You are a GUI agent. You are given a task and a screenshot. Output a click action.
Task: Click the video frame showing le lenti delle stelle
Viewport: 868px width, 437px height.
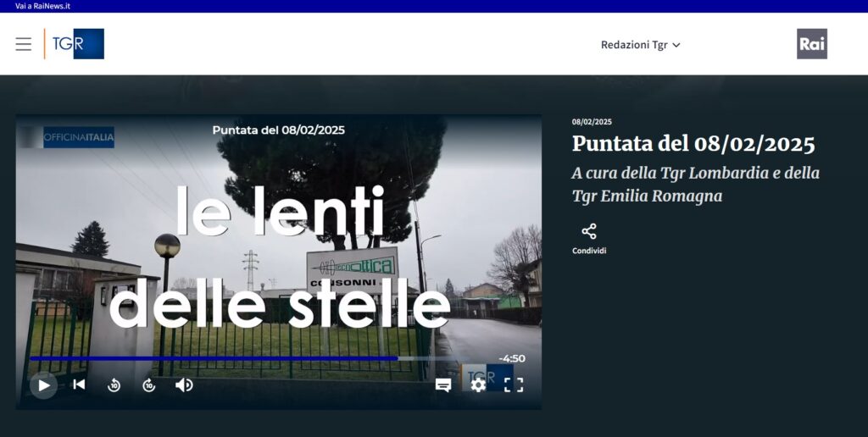[x=278, y=254]
